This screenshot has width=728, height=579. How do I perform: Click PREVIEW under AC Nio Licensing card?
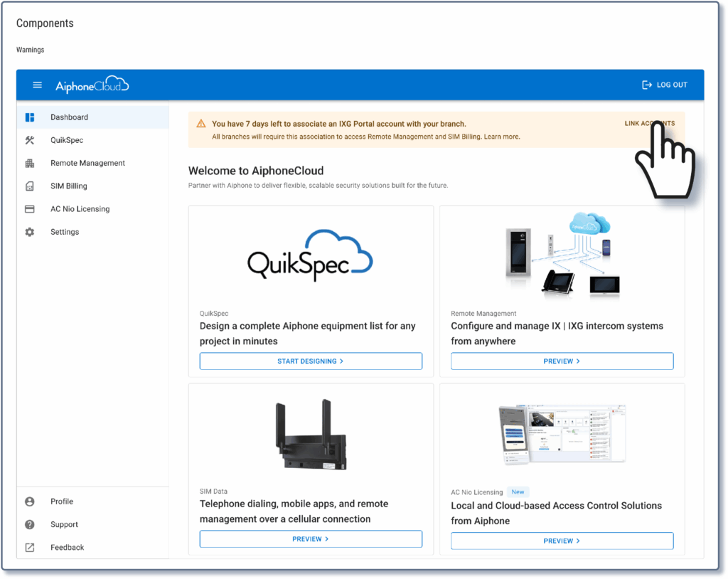click(562, 541)
